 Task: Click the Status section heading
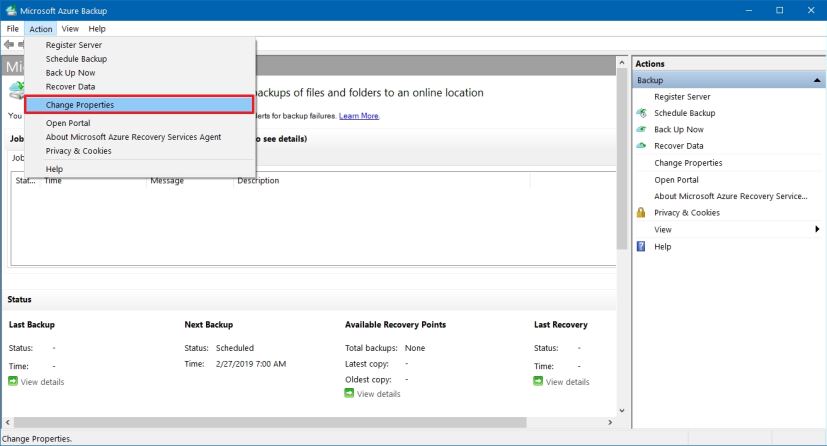(x=20, y=299)
